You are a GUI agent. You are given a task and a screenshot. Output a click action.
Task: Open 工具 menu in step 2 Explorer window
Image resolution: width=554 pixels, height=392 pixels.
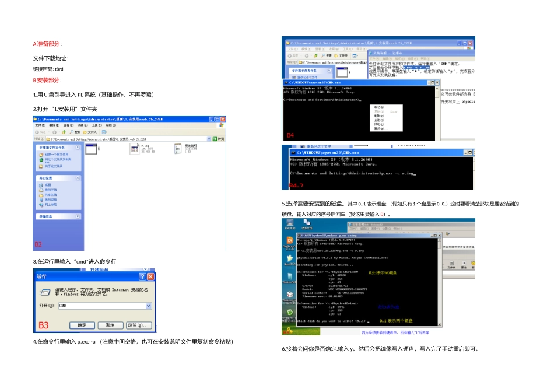(97, 125)
